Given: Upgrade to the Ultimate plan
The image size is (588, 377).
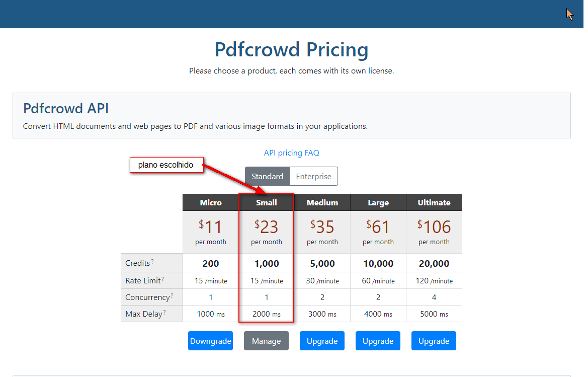Looking at the screenshot, I should [434, 341].
